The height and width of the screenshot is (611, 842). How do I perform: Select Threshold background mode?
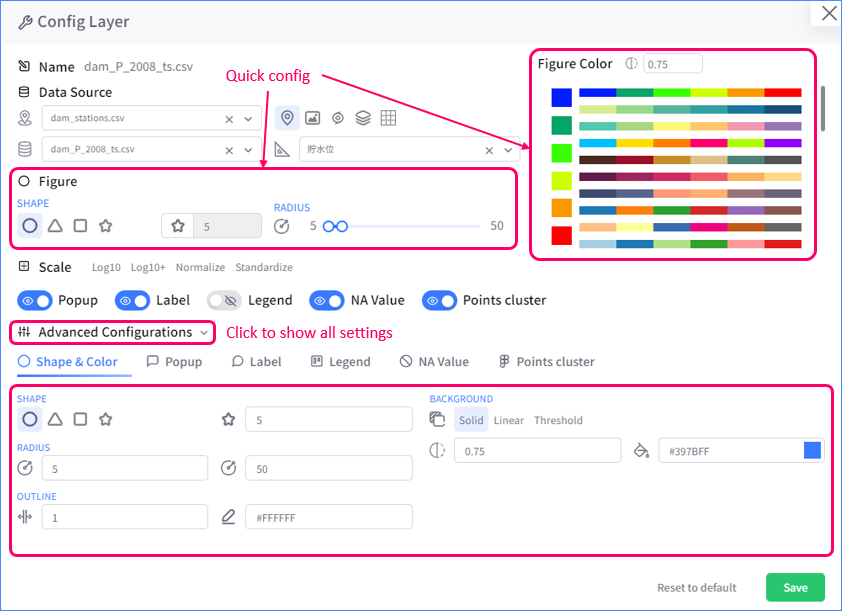pyautogui.click(x=558, y=420)
